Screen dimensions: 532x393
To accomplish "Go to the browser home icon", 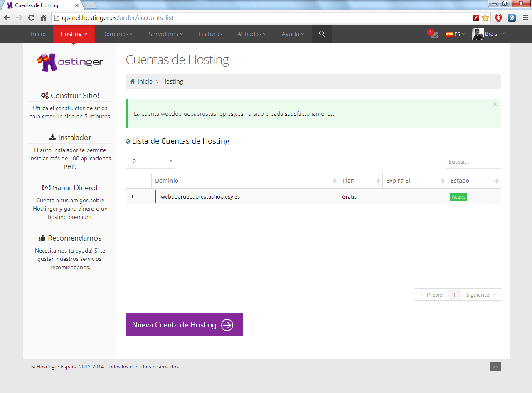I will coord(43,18).
